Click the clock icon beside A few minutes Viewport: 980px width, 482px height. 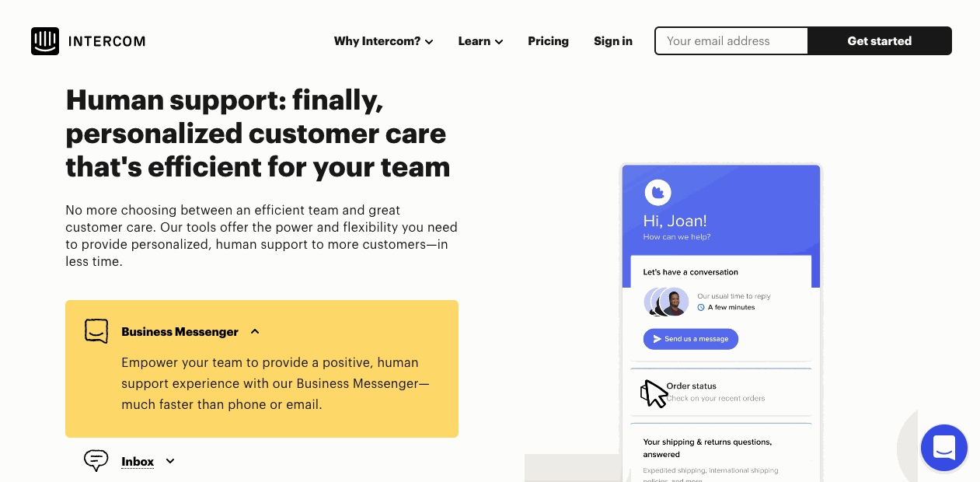pyautogui.click(x=701, y=307)
